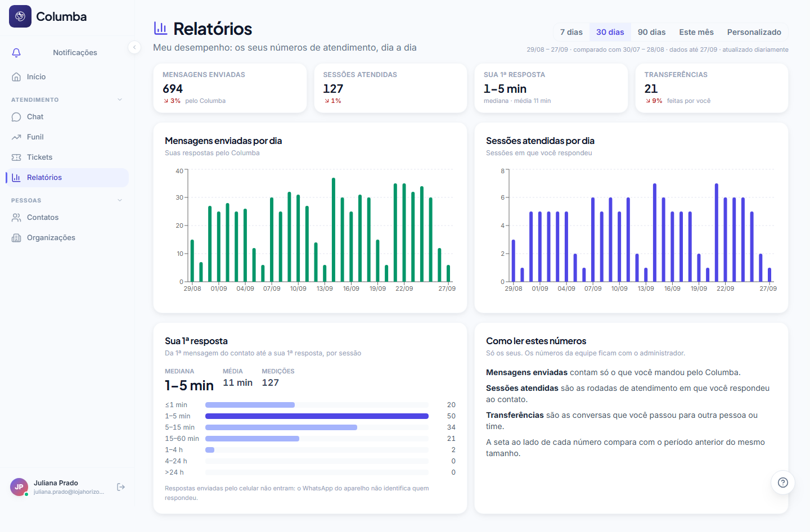Click the 'Mensagens enviadas por dia' chart title
This screenshot has width=810, height=532.
pyautogui.click(x=223, y=141)
